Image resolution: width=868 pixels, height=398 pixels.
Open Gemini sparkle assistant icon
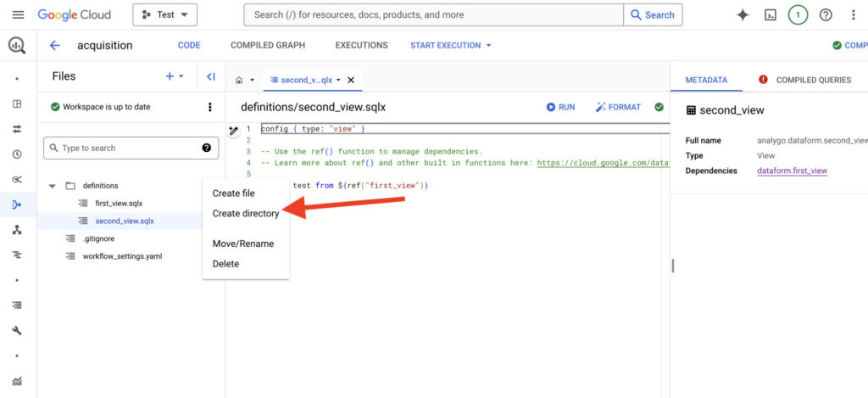pos(743,15)
